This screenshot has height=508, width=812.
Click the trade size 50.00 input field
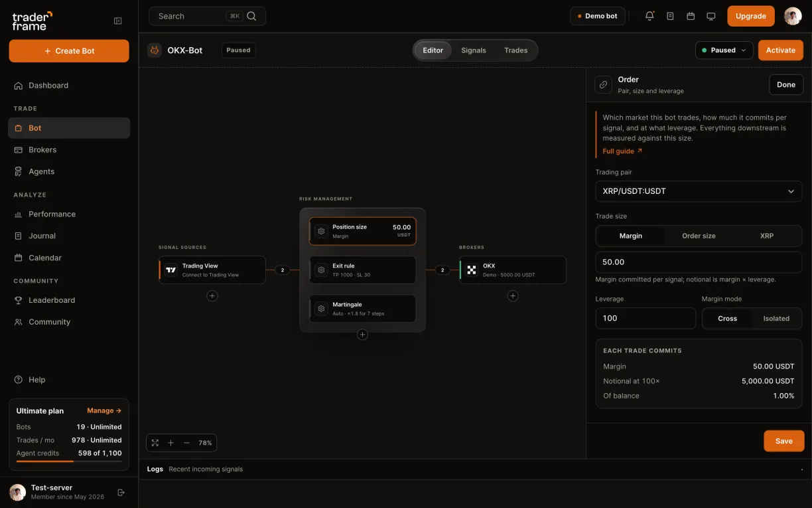(x=699, y=262)
